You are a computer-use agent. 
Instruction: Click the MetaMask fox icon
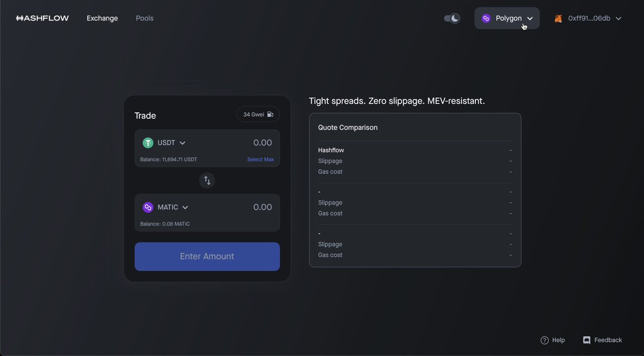(558, 18)
